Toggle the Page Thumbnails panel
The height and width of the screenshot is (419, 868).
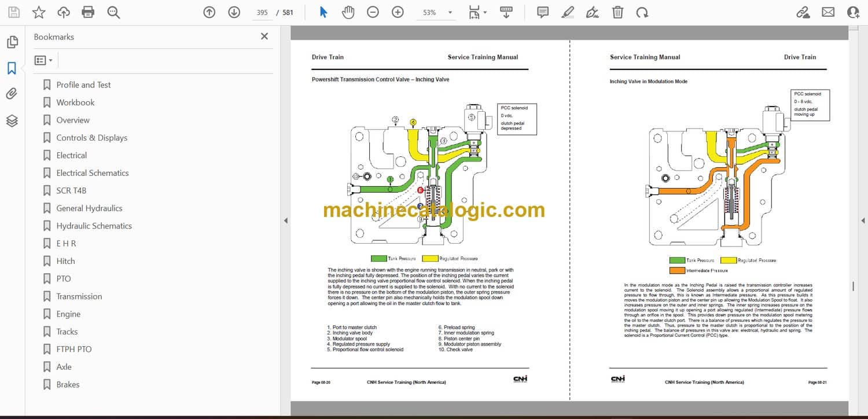[12, 42]
